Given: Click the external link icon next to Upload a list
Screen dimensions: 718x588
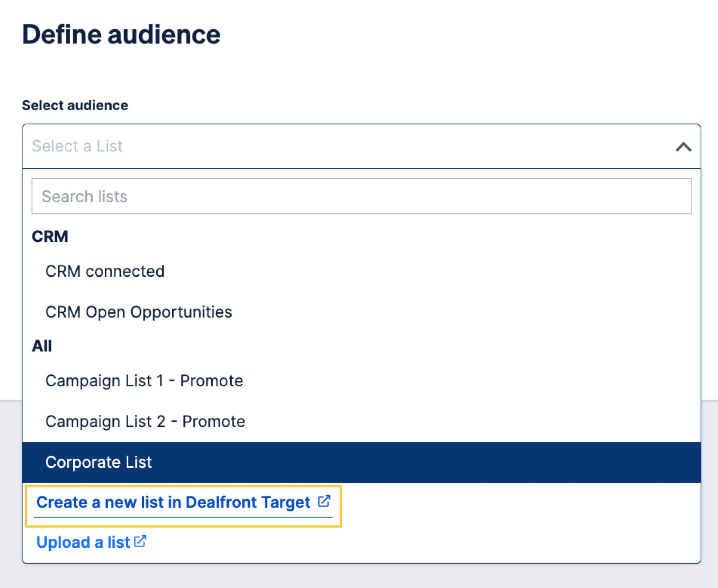Looking at the screenshot, I should pos(141,541).
